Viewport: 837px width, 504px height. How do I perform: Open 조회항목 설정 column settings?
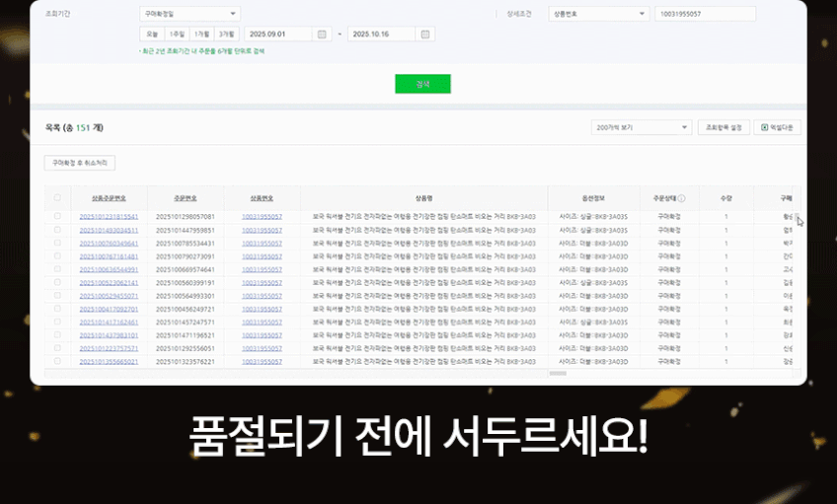coord(723,127)
